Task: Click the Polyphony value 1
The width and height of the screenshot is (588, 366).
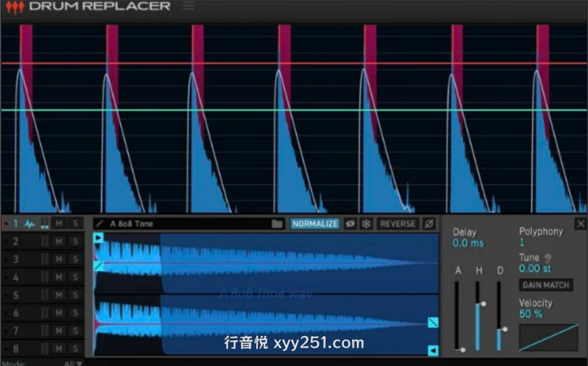Action: 521,243
